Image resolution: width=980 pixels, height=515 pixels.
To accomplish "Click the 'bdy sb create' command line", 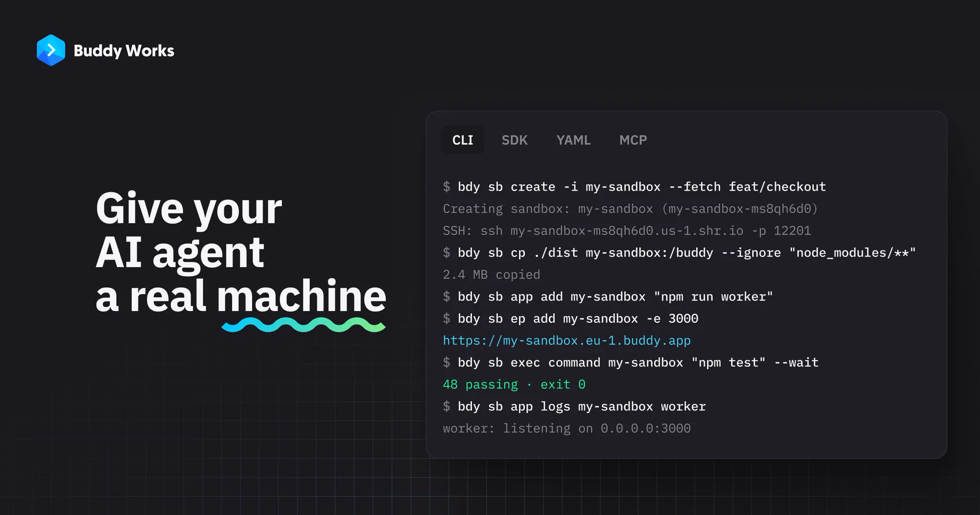I will point(635,187).
